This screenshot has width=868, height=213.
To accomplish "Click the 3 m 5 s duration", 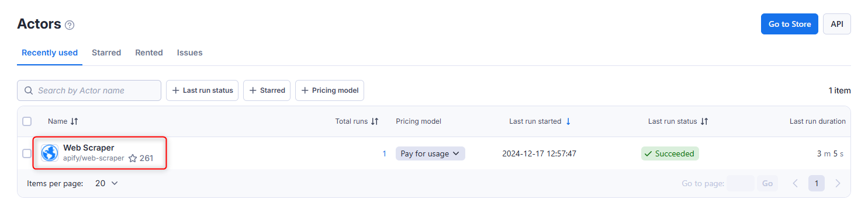I will click(830, 153).
